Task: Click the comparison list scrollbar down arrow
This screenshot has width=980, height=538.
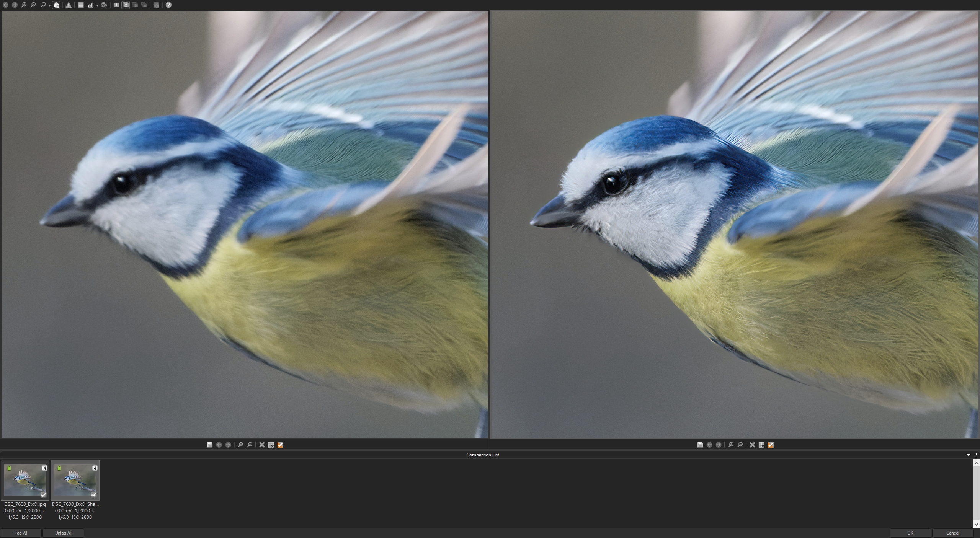Action: click(x=976, y=525)
